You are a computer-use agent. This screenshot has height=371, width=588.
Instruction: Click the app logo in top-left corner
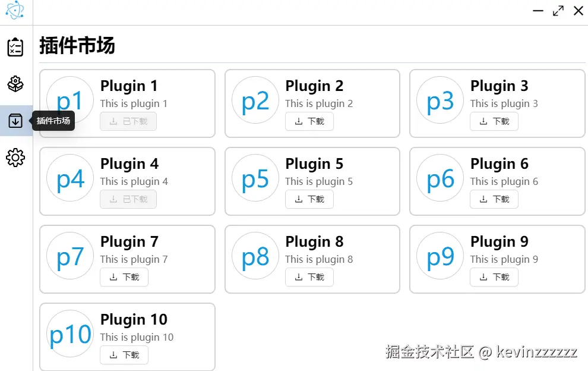coord(15,10)
